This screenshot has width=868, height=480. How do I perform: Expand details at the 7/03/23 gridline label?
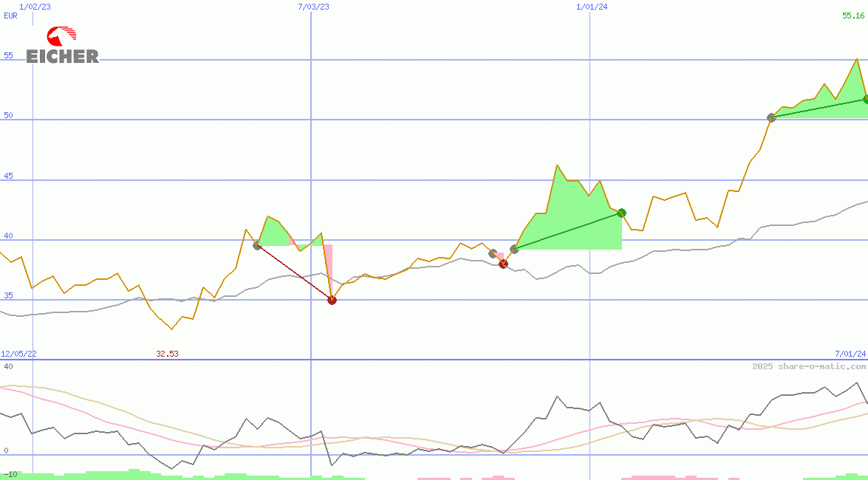[312, 7]
